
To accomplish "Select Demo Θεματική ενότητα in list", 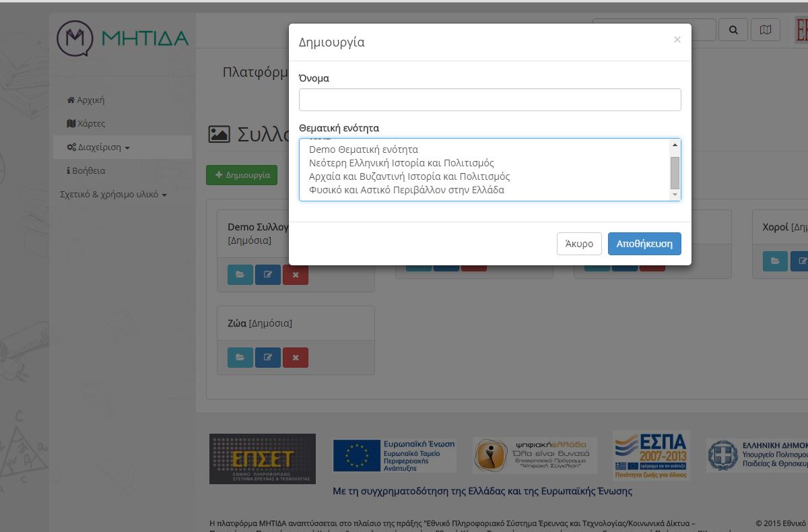I will coord(364,149).
